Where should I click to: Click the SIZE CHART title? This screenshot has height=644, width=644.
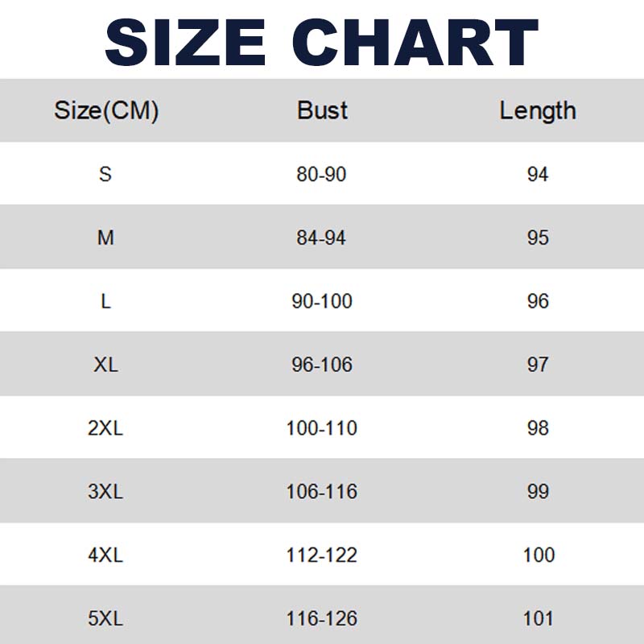[322, 41]
